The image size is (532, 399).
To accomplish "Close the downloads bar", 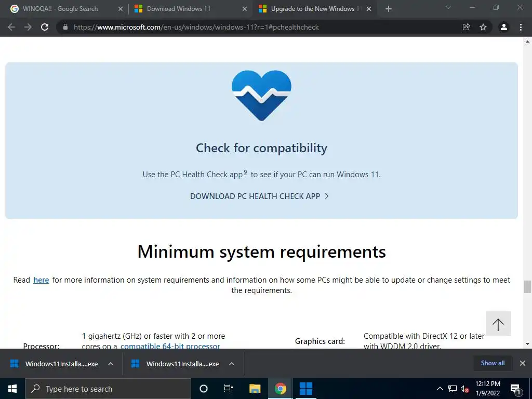I will click(x=523, y=363).
